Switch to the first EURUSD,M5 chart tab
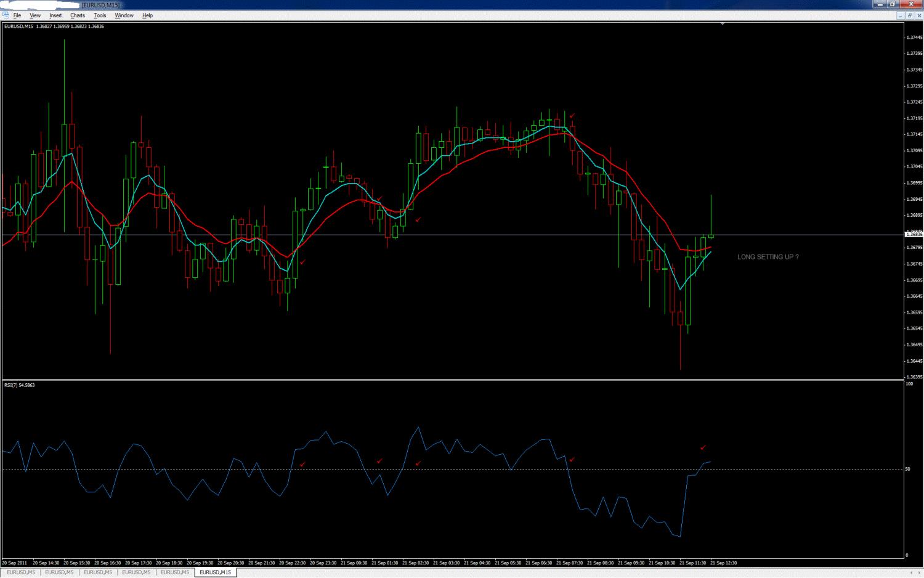 coord(20,572)
